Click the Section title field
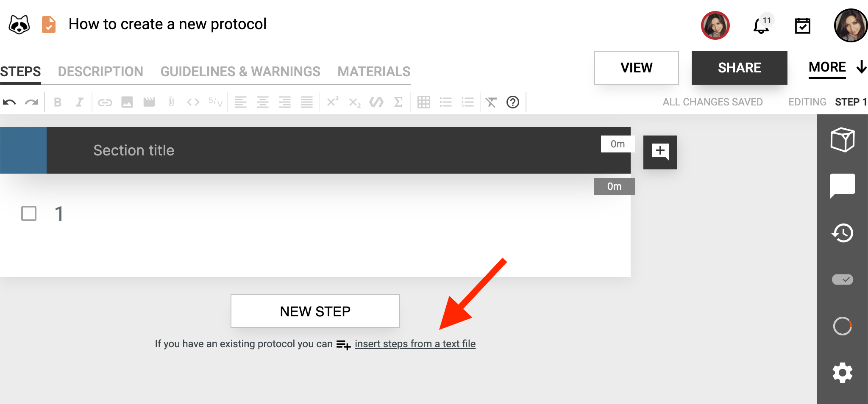This screenshot has height=404, width=868. point(134,150)
